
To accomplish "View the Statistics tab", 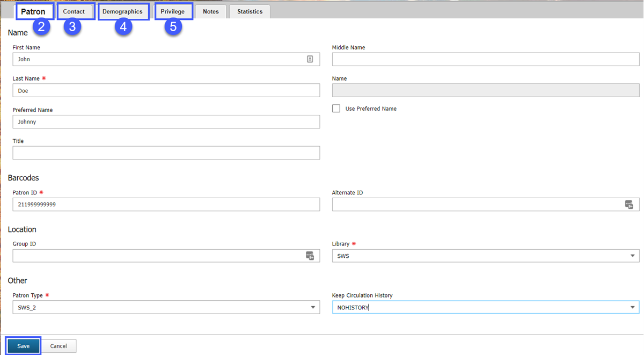I will pos(250,12).
